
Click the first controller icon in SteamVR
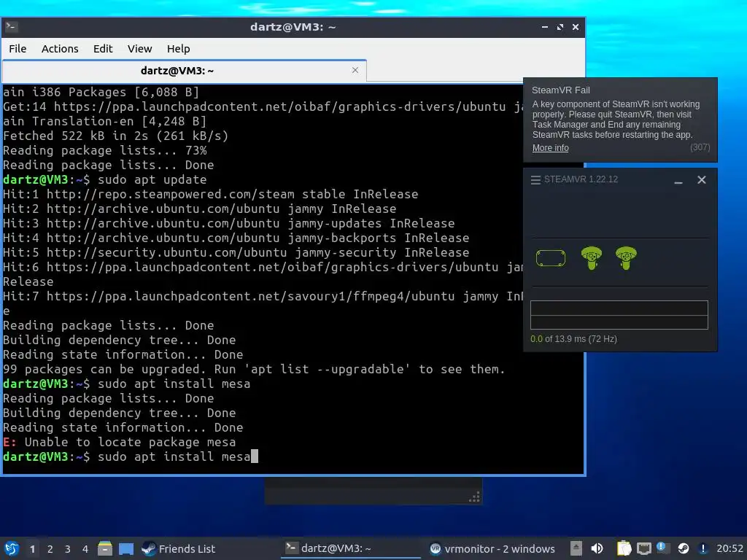coord(591,258)
